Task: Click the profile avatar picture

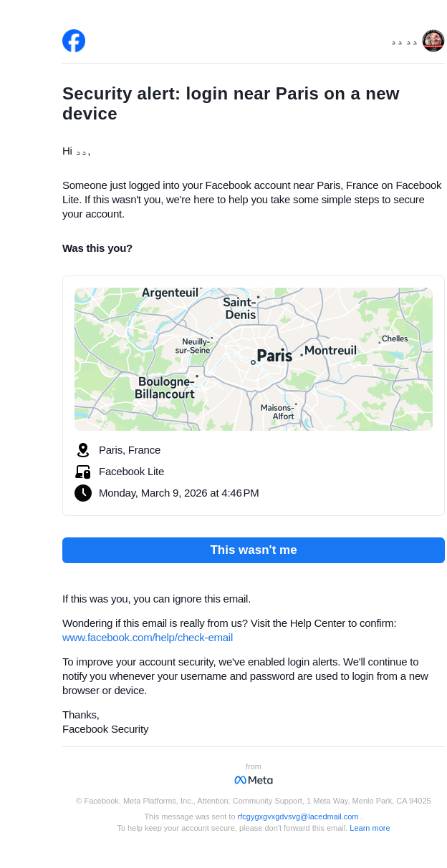Action: click(x=433, y=41)
